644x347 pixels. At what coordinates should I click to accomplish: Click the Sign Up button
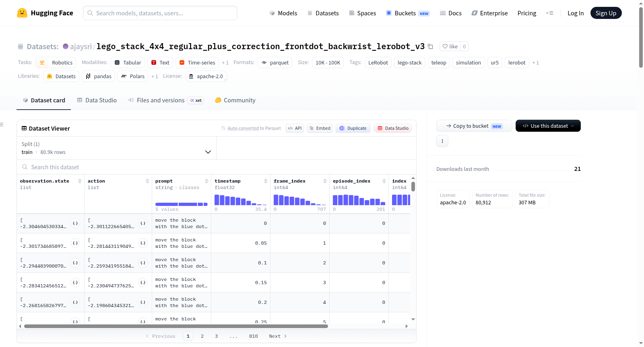(x=606, y=13)
